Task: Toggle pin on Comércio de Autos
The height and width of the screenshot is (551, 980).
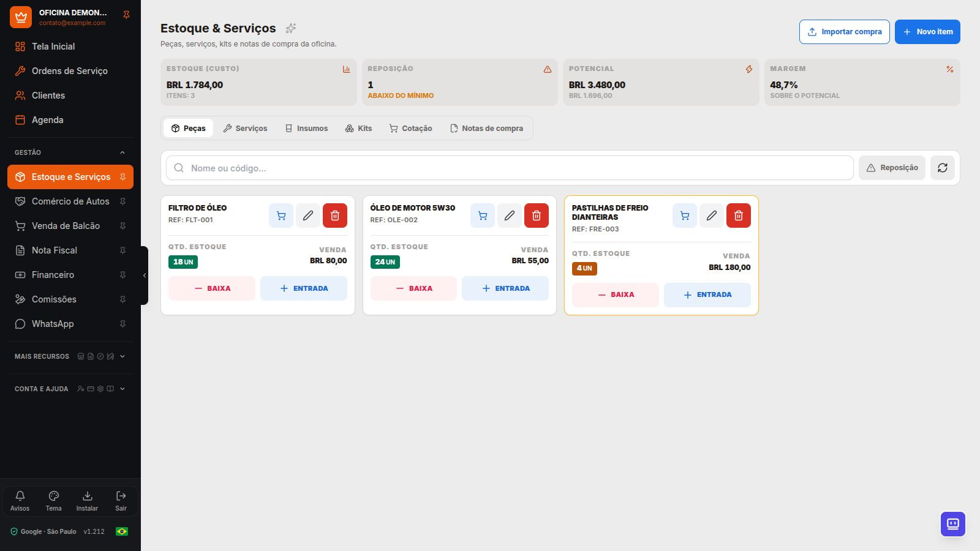Action: pos(123,201)
